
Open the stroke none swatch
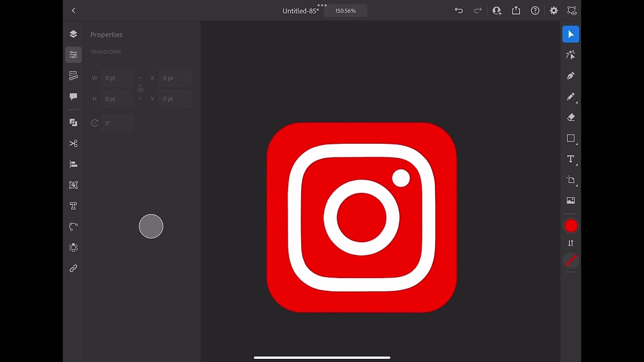(x=571, y=260)
